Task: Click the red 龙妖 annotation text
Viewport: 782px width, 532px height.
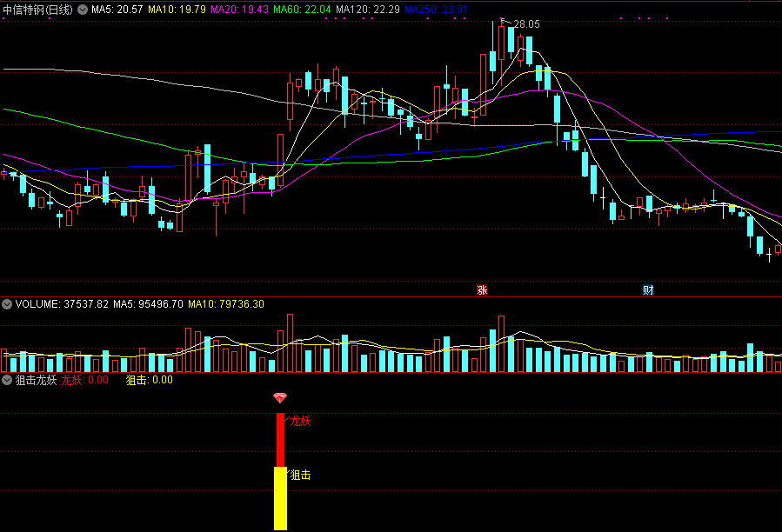Action: (300, 422)
